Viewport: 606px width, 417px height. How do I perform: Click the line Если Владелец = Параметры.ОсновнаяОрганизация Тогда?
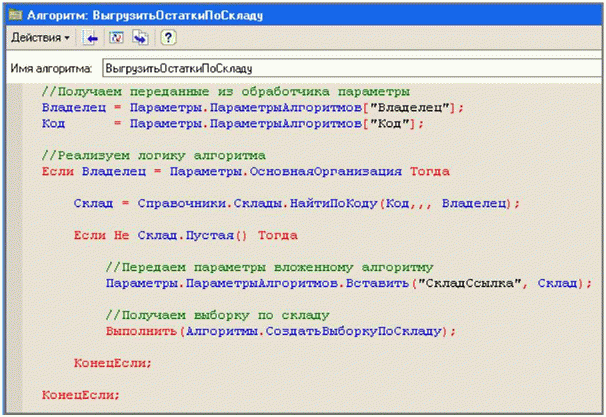tap(246, 172)
